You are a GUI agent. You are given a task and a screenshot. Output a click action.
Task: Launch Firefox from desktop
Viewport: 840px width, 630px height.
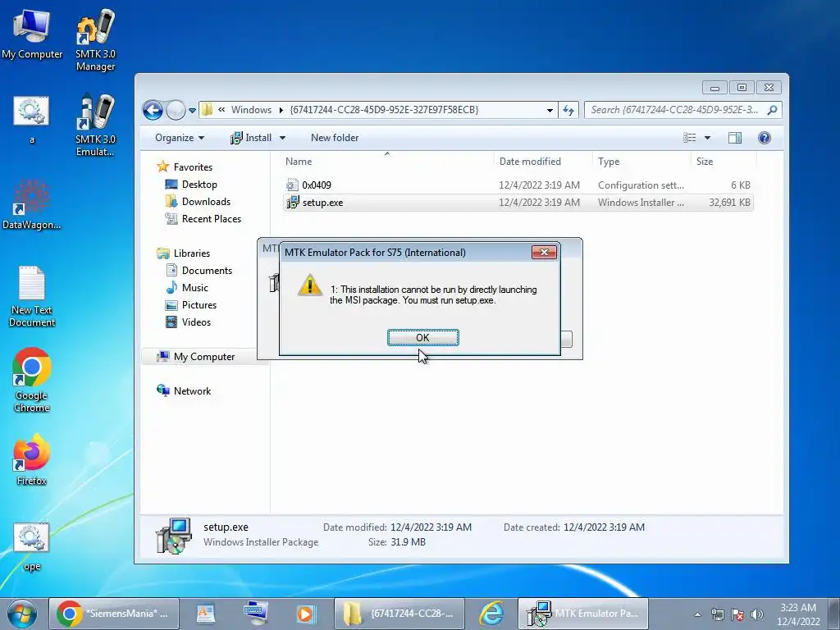click(x=32, y=459)
